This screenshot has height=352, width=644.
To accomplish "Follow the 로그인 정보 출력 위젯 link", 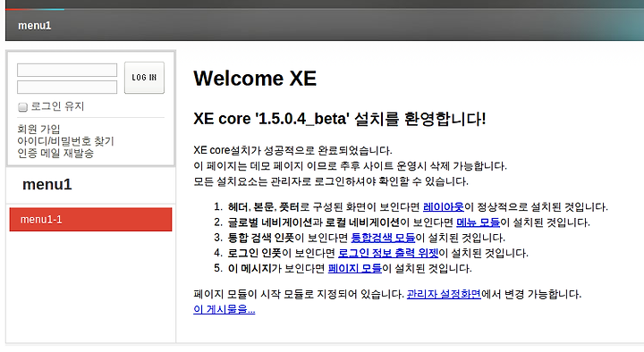I will tap(388, 253).
